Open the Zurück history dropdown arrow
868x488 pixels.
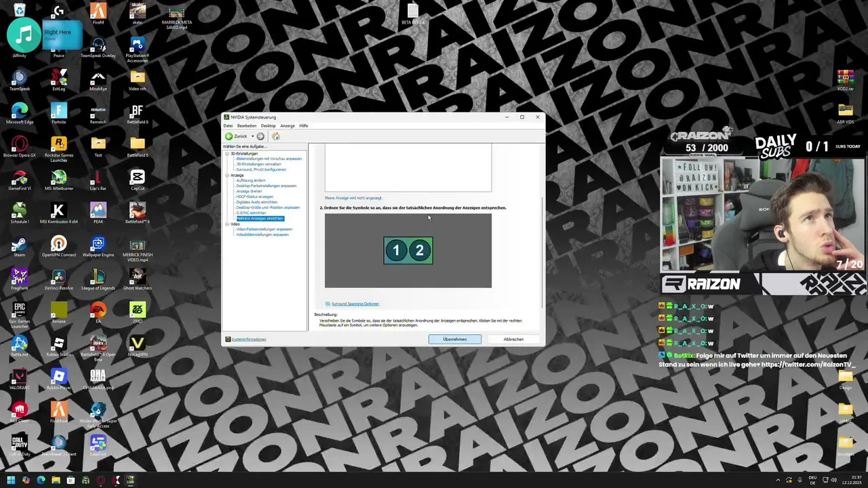tap(252, 136)
